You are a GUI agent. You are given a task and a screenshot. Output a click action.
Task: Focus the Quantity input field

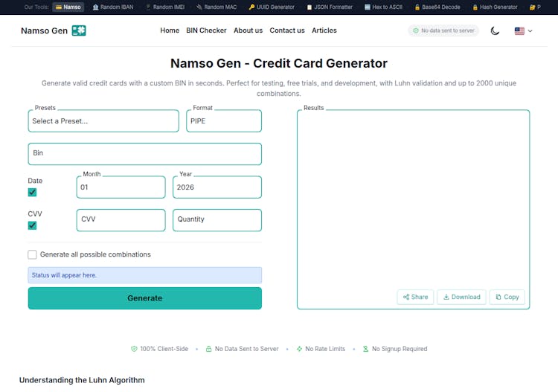tap(217, 219)
